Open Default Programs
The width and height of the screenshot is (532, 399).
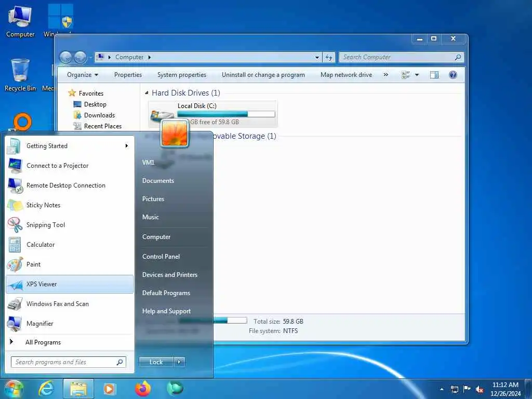(x=166, y=293)
